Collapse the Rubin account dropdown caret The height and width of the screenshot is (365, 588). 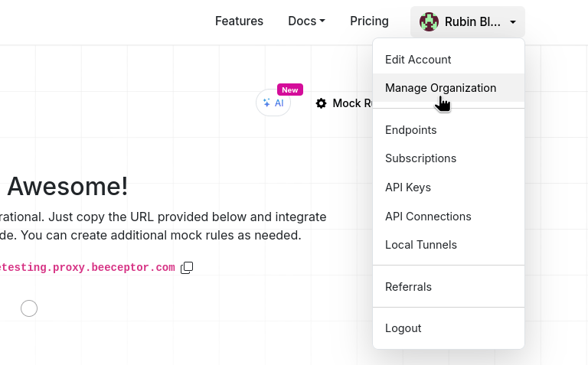(x=513, y=22)
